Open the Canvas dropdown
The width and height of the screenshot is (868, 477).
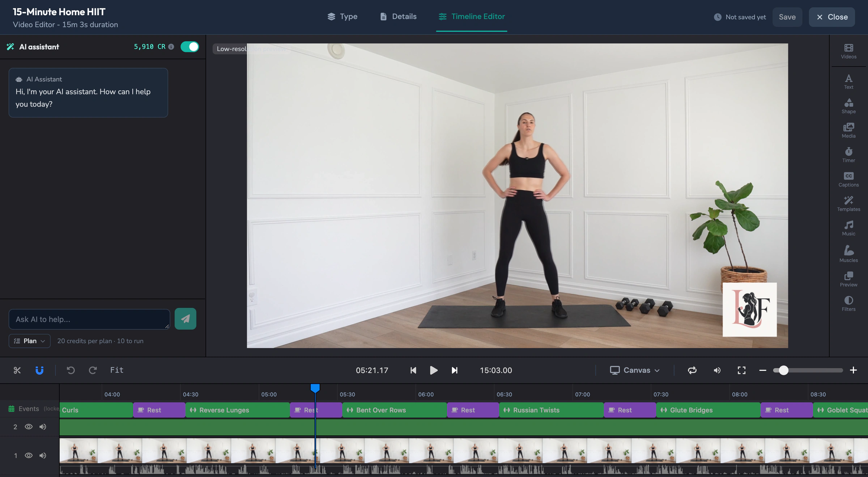tap(635, 370)
